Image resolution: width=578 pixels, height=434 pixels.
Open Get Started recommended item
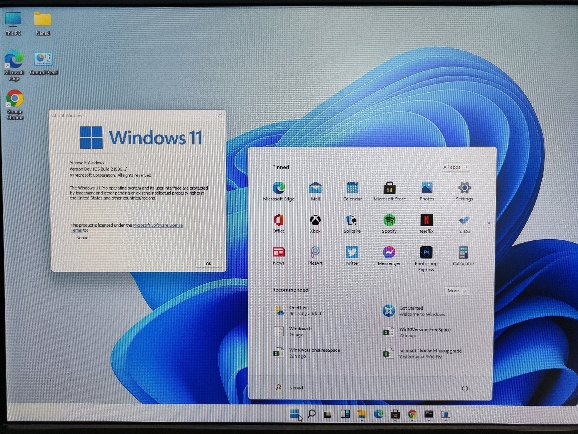pos(415,311)
